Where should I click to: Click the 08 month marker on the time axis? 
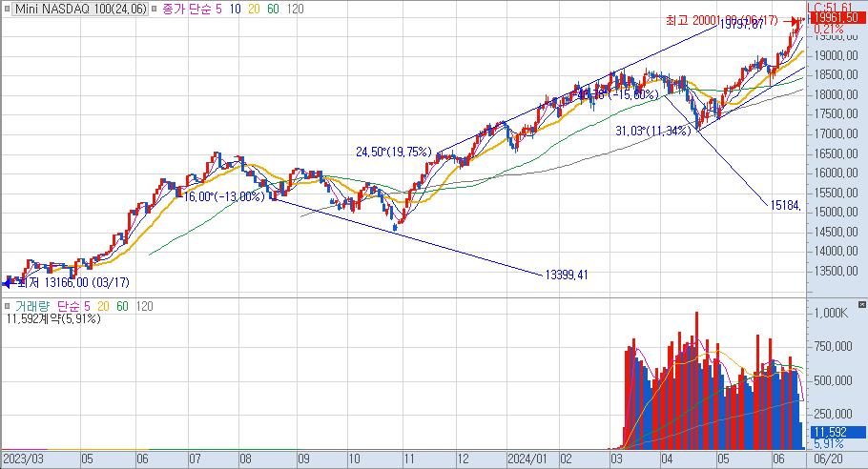pos(245,459)
